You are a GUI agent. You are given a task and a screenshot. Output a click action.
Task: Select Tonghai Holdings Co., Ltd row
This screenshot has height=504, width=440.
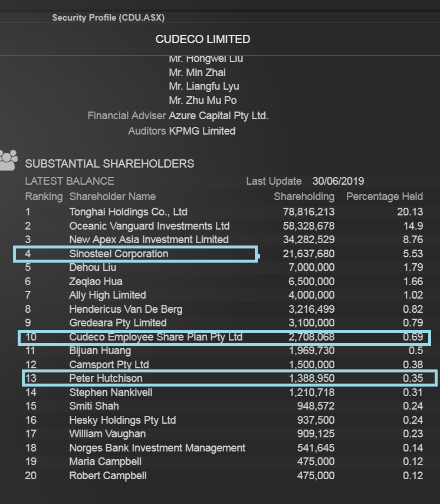point(224,212)
